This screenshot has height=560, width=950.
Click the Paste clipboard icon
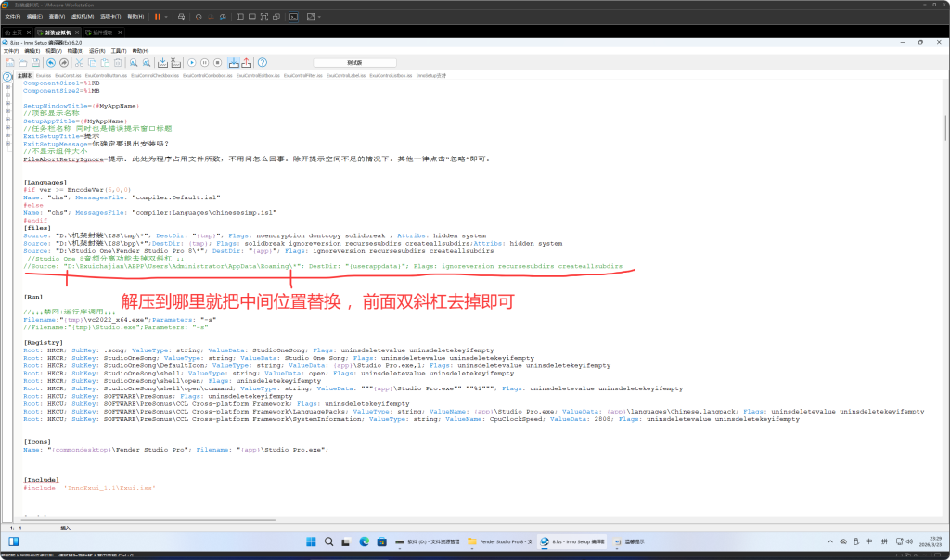[105, 62]
